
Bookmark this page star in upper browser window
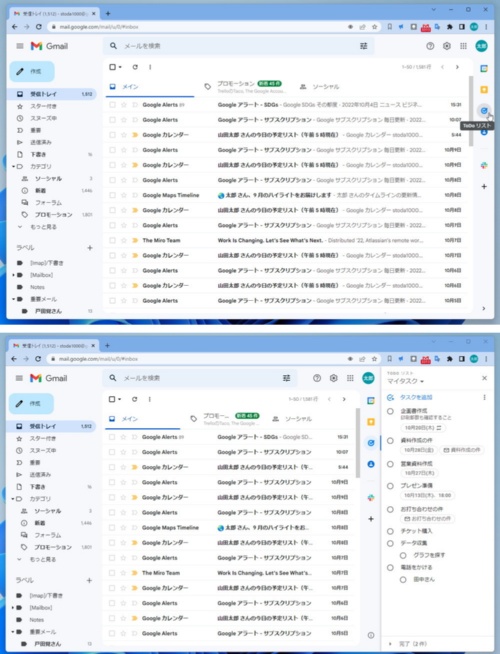tap(374, 27)
